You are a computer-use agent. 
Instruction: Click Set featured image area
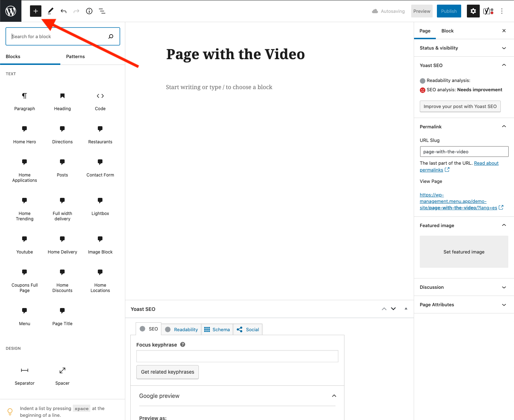(x=464, y=252)
